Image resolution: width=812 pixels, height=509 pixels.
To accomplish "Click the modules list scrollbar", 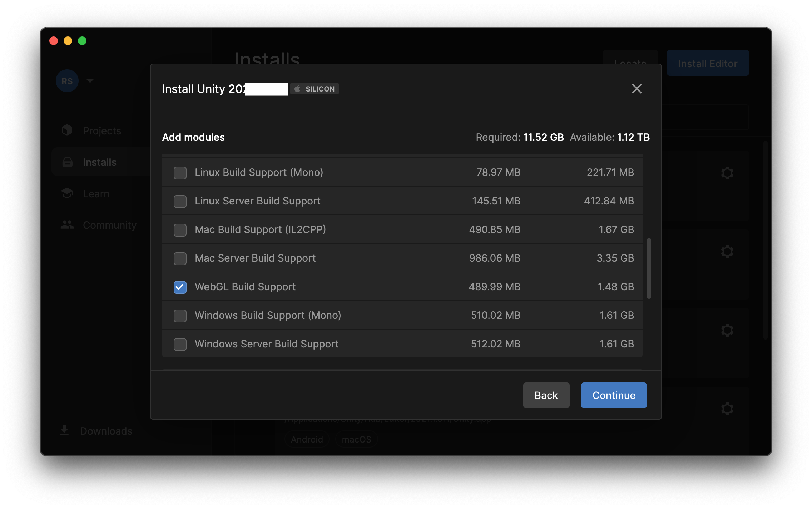I will (649, 268).
